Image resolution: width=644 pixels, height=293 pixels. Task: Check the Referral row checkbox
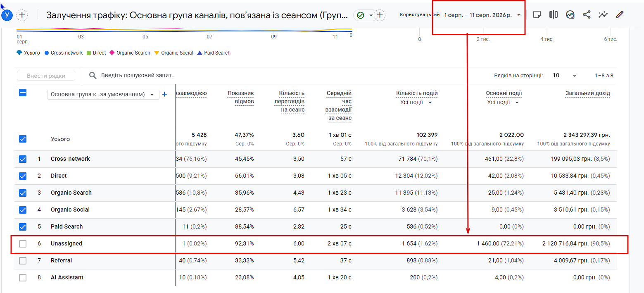(x=23, y=260)
